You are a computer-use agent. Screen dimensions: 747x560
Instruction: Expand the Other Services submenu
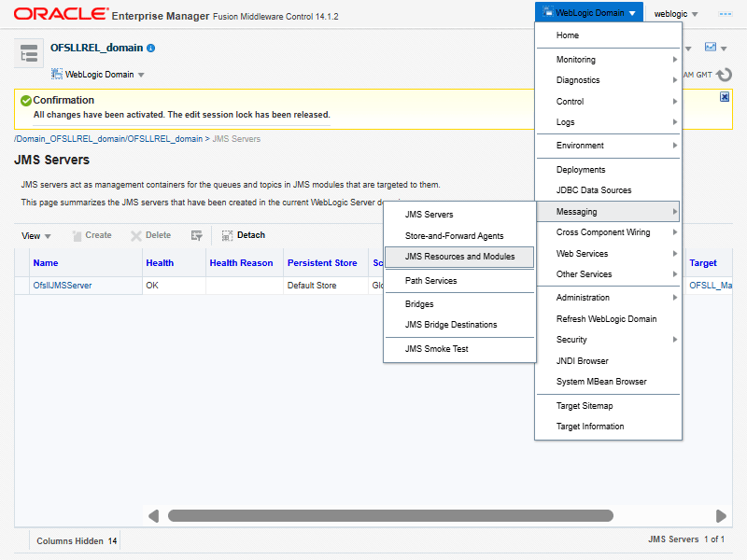point(608,273)
